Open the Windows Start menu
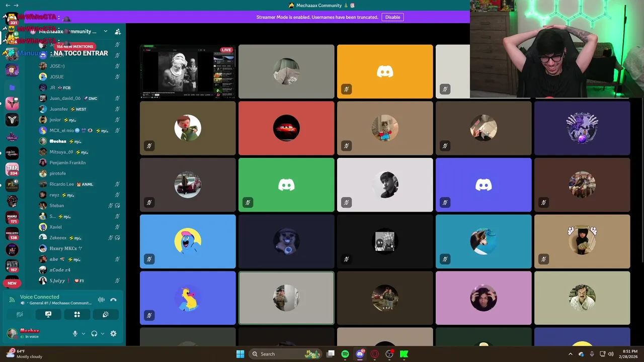644x362 pixels. (x=240, y=354)
